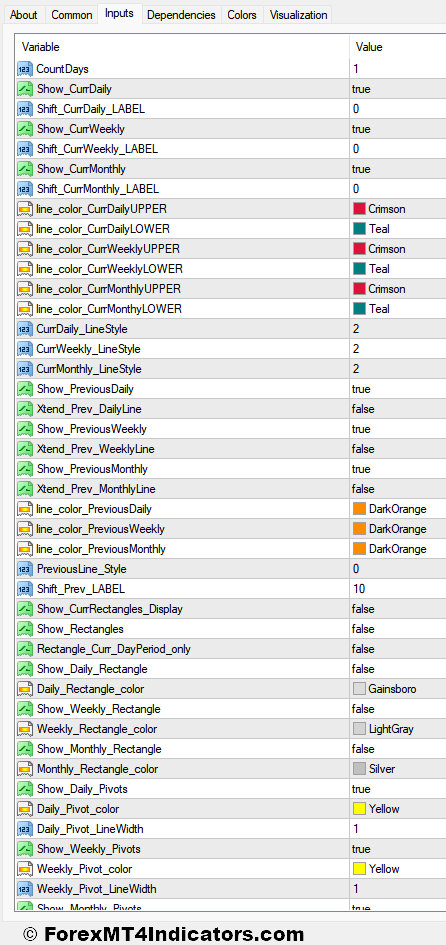Click the integer icon beside Shift_Prev_LABEL
Image resolution: width=446 pixels, height=945 pixels.
pyautogui.click(x=25, y=589)
